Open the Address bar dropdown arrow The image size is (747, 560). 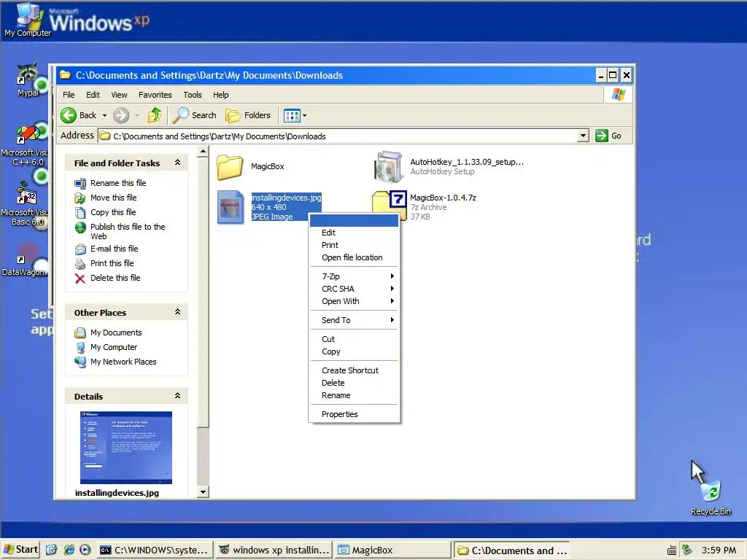[583, 136]
